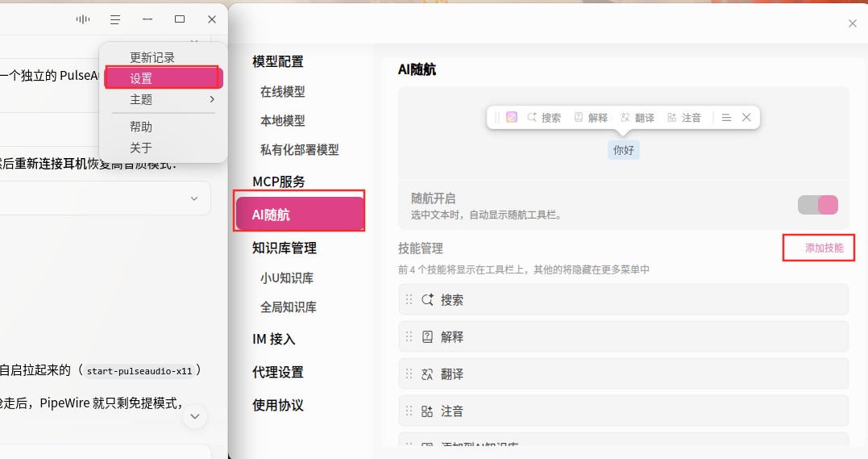Click the drag handle of 解释 skill row
Image resolution: width=868 pixels, height=459 pixels.
tap(409, 337)
